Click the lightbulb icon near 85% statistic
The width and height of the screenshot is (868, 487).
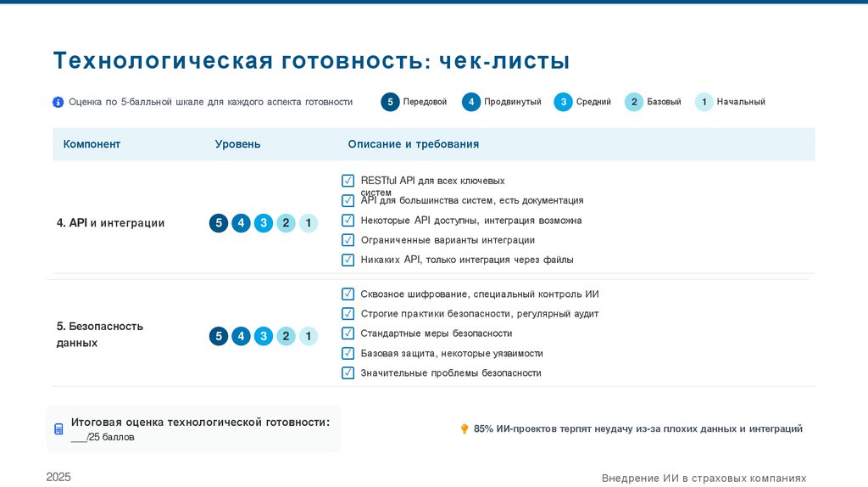tap(465, 428)
